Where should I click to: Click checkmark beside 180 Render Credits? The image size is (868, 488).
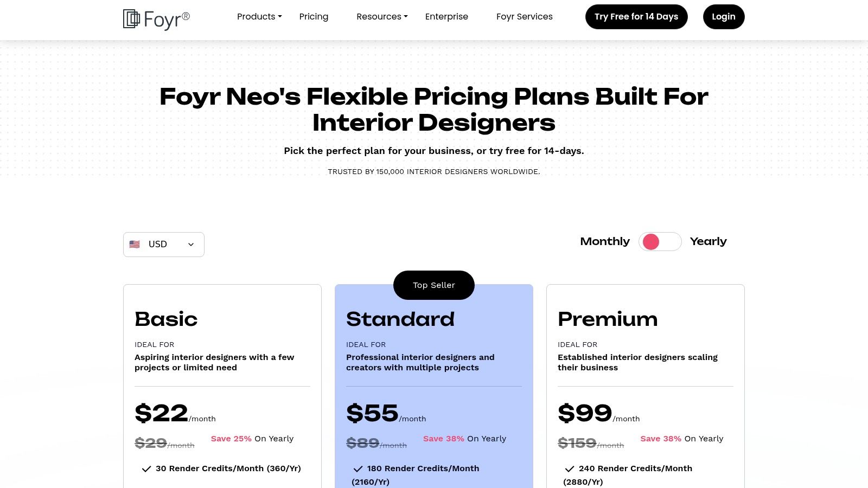click(358, 469)
